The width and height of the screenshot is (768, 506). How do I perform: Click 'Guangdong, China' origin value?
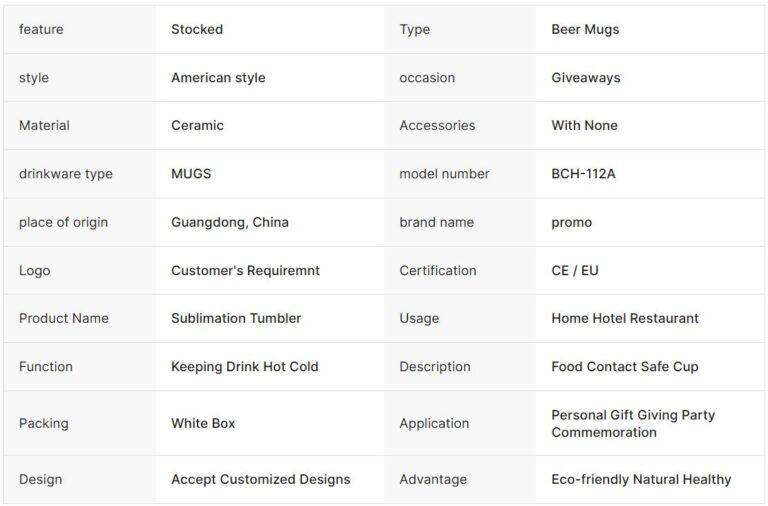(x=230, y=222)
